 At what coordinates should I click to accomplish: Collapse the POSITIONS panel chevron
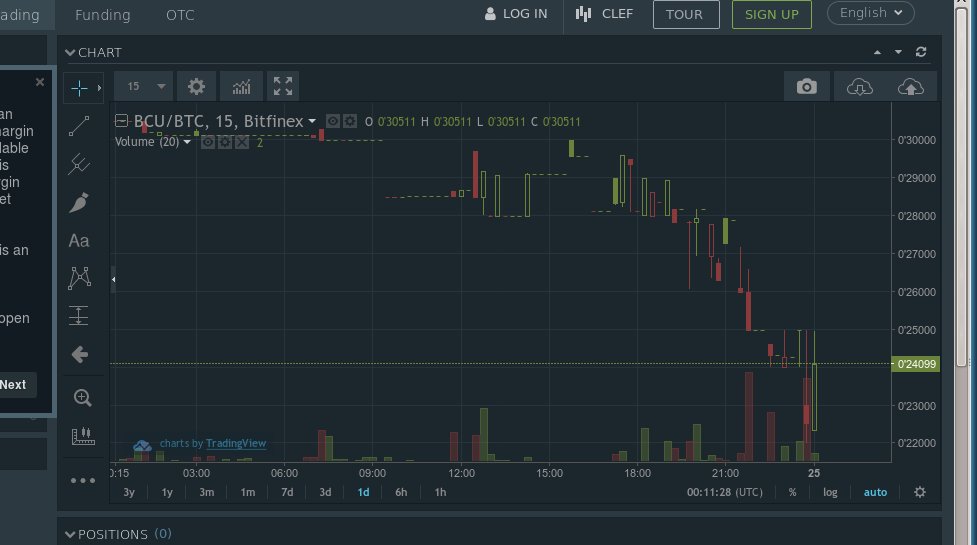click(70, 534)
